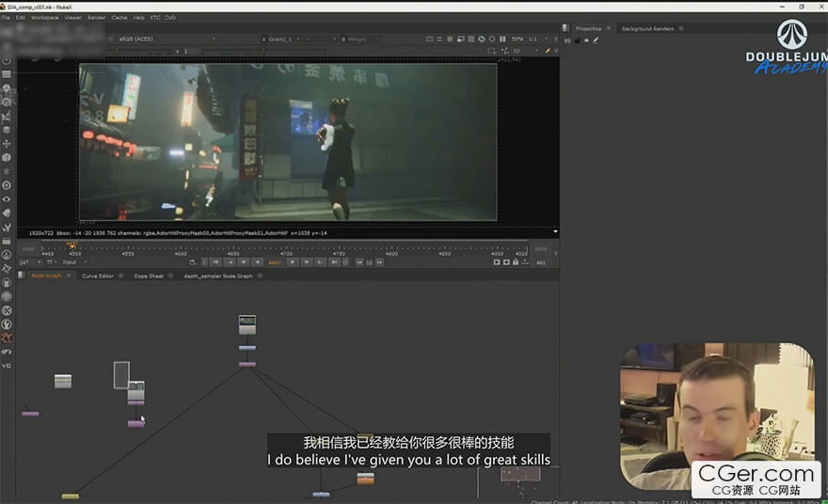Jump to the first frame of timeline
Image resolution: width=828 pixels, height=504 pixels.
click(x=215, y=262)
